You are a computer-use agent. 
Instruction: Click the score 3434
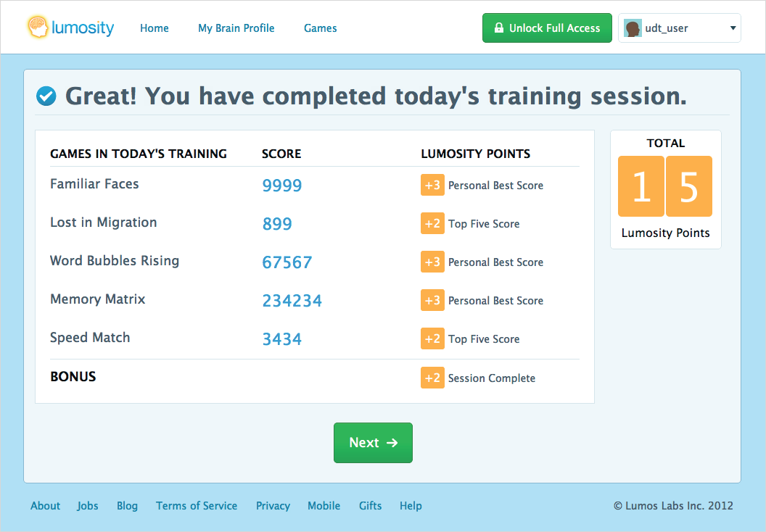click(282, 339)
